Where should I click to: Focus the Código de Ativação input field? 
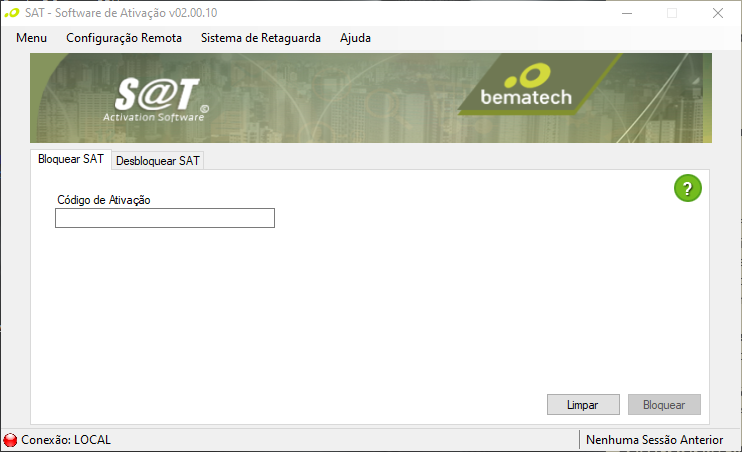pyautogui.click(x=165, y=218)
